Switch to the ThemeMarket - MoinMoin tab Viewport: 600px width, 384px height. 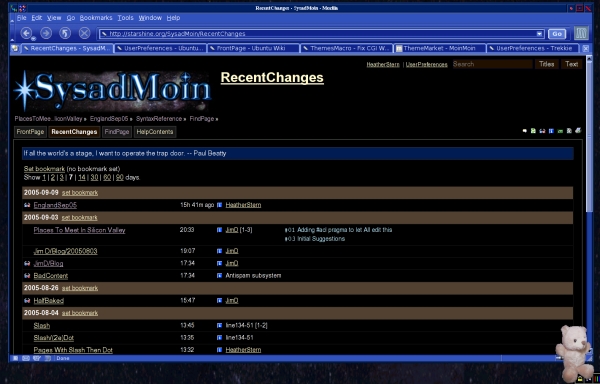[440, 48]
